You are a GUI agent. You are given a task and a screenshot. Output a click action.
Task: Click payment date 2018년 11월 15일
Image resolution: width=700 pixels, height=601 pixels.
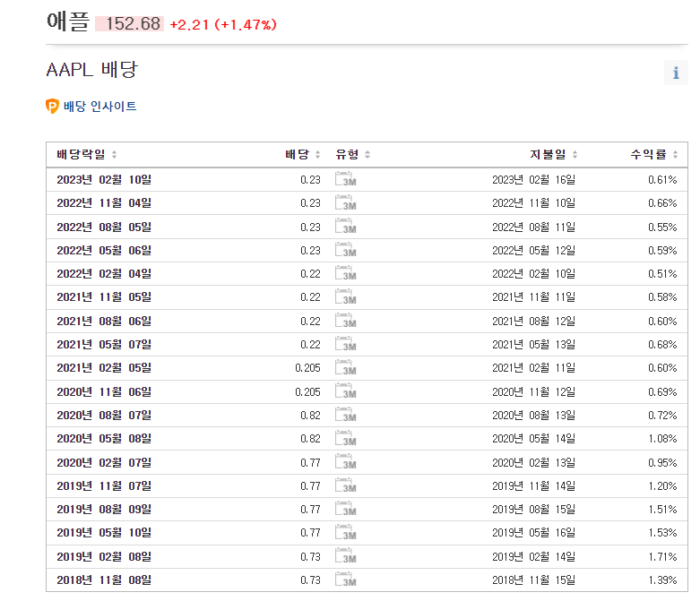click(533, 580)
